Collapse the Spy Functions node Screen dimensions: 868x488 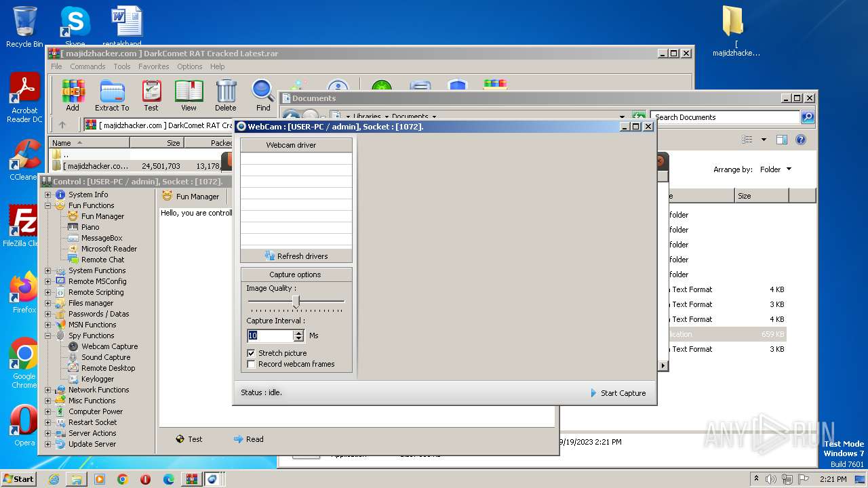click(48, 335)
